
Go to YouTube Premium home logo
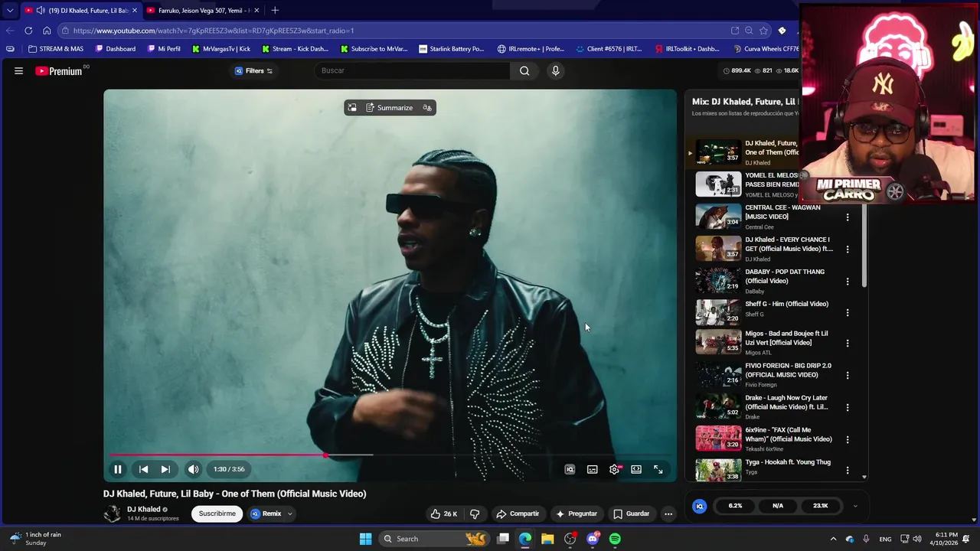[x=59, y=71]
